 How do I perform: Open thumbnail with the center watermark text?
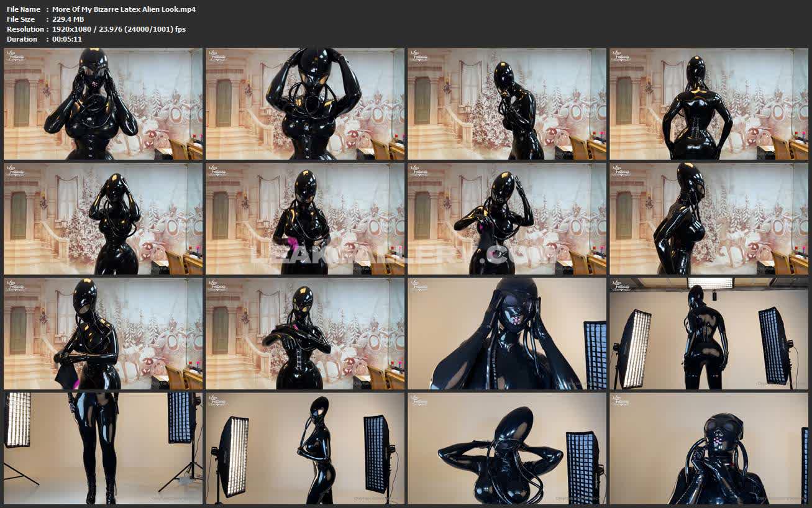305,219
